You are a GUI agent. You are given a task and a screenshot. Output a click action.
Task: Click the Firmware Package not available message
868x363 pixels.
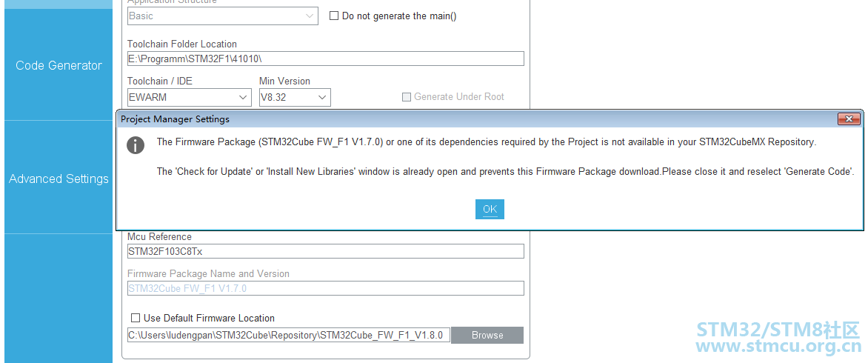tap(487, 142)
